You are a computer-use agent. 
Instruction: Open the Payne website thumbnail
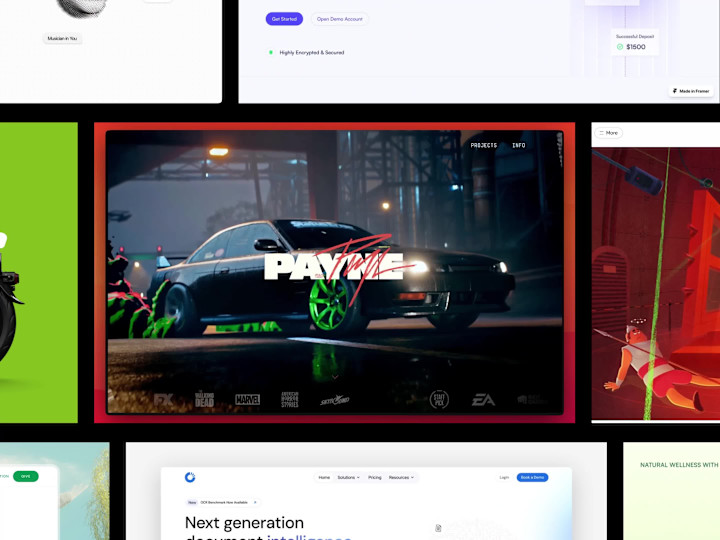(x=334, y=272)
